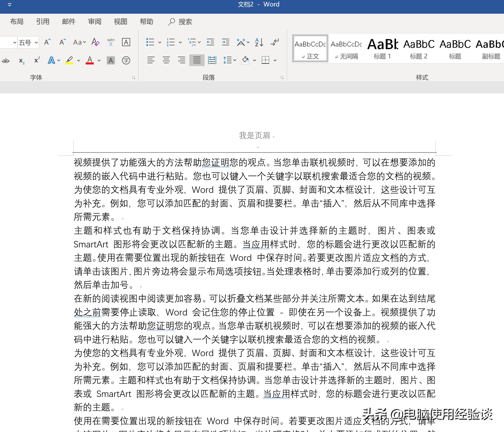Open the 视图 ribbon tab

120,22
